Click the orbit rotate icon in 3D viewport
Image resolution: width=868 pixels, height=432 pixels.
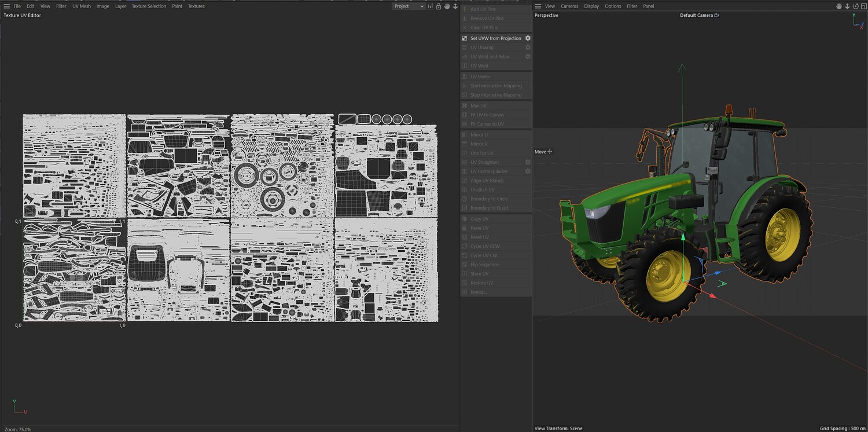tap(855, 6)
